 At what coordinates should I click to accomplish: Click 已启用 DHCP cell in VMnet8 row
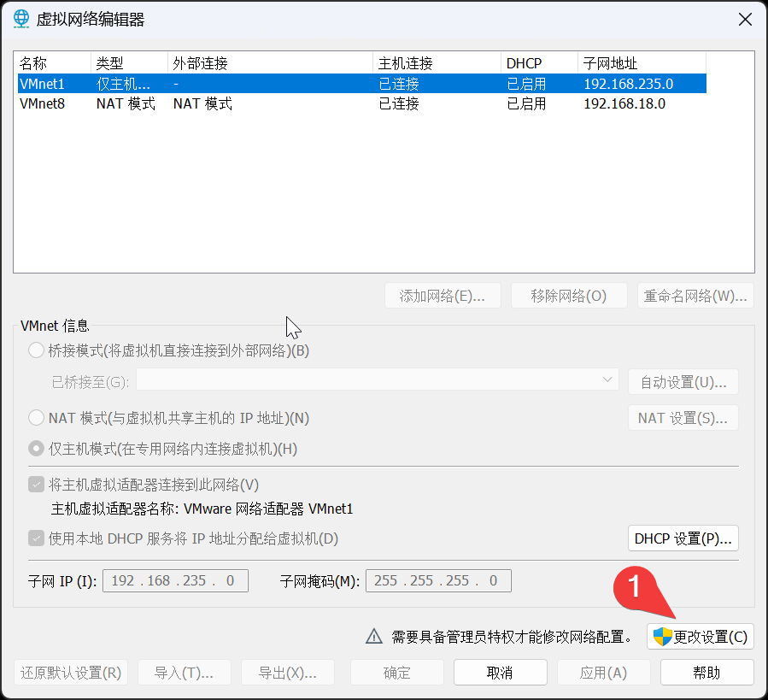coord(526,103)
